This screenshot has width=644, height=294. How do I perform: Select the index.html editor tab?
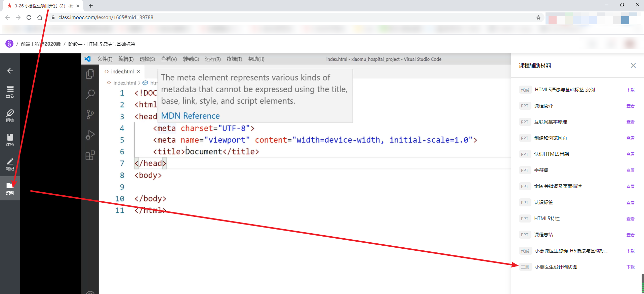pyautogui.click(x=122, y=71)
